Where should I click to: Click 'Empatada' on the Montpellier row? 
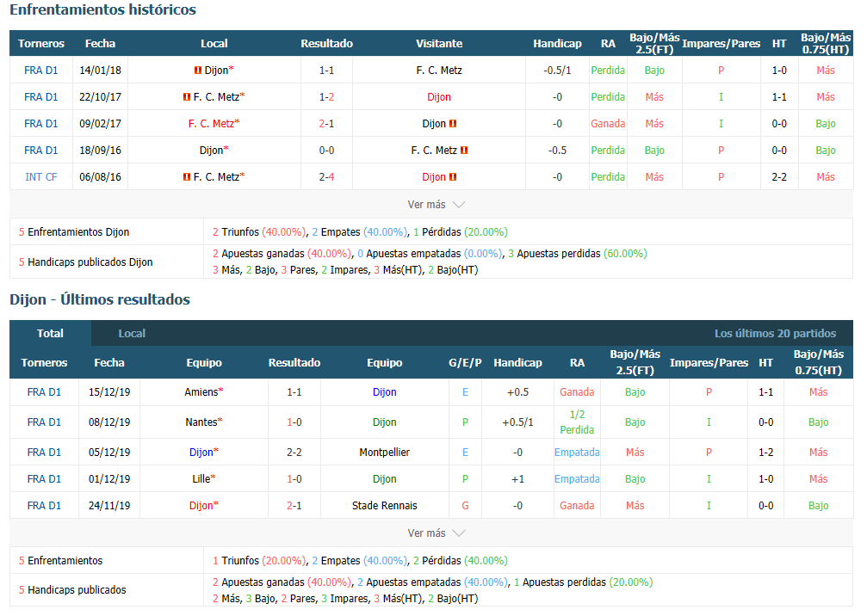(x=577, y=452)
